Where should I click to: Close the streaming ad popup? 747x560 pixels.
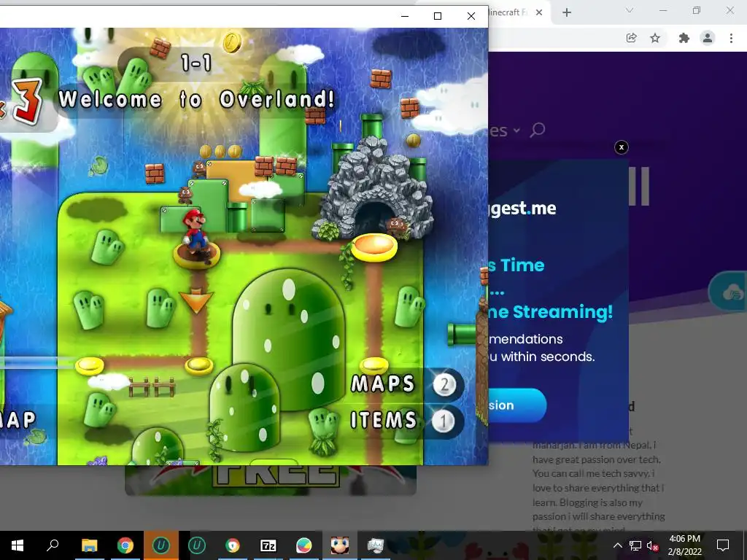(622, 147)
